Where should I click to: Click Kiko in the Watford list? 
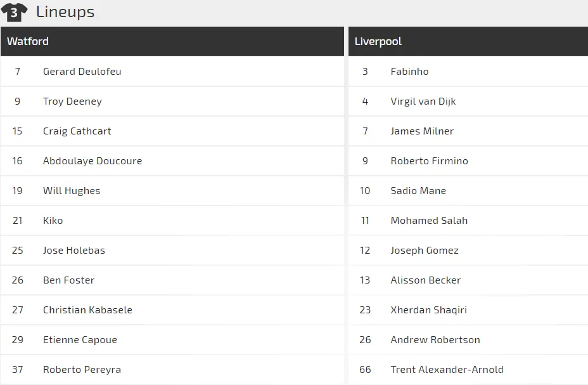(x=53, y=221)
